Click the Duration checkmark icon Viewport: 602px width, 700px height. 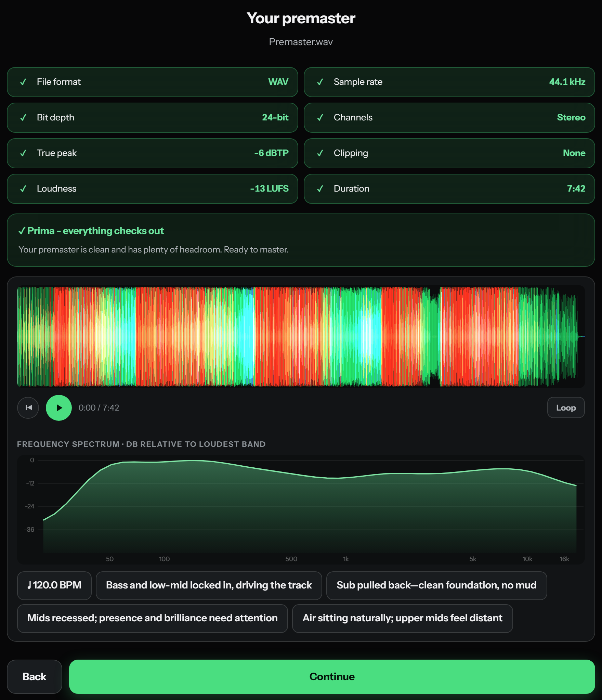coord(320,189)
